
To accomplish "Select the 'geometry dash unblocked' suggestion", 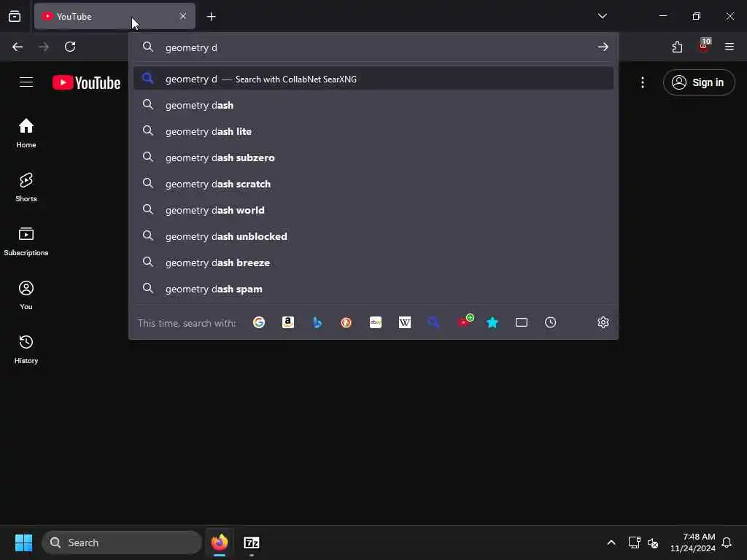I will click(x=373, y=236).
